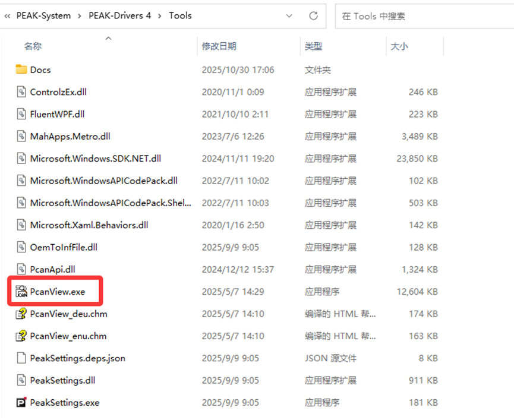The width and height of the screenshot is (514, 420).
Task: Select the PcanView_deu.chm file name
Action: pos(68,314)
